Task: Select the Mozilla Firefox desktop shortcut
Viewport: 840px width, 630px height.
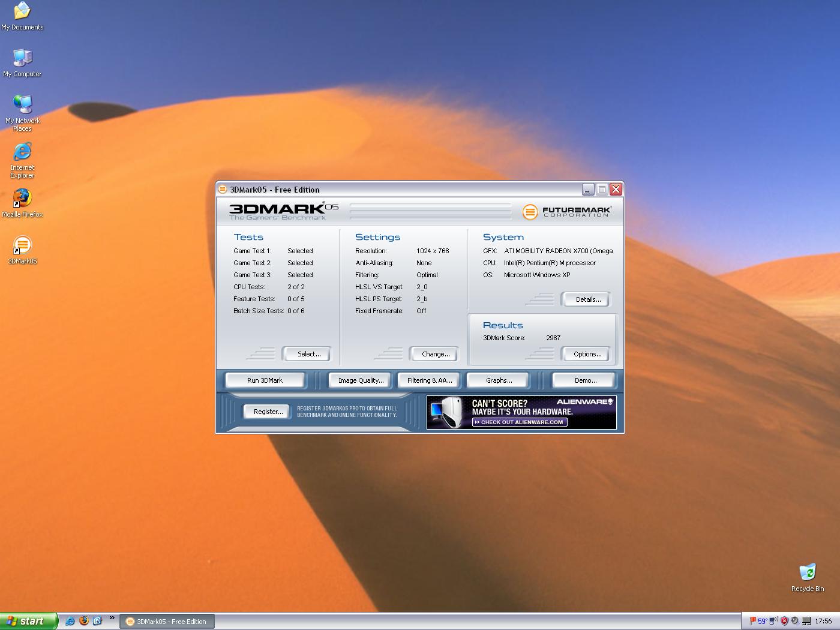Action: (x=22, y=203)
